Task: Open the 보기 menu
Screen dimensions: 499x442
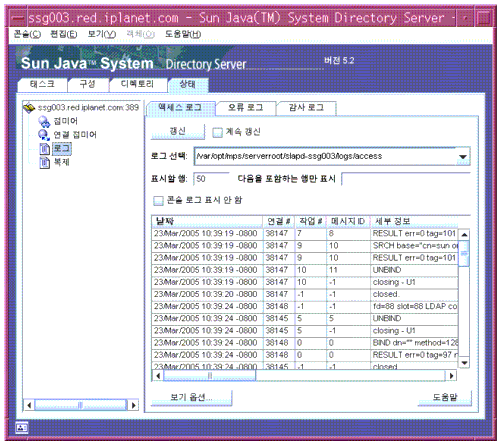Action: pos(102,34)
